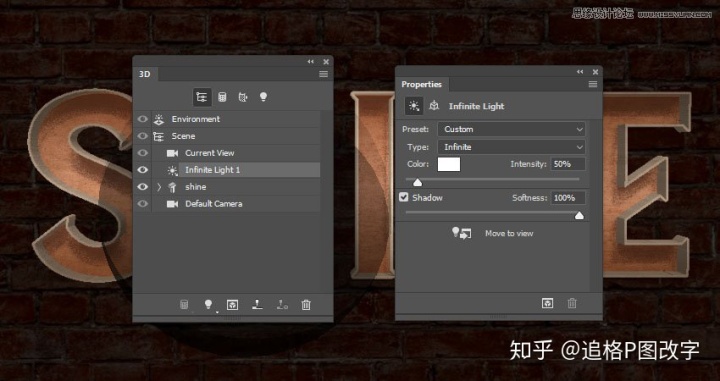Click the dimmed ground plane icon
Image resolution: width=720 pixels, height=381 pixels.
point(282,305)
